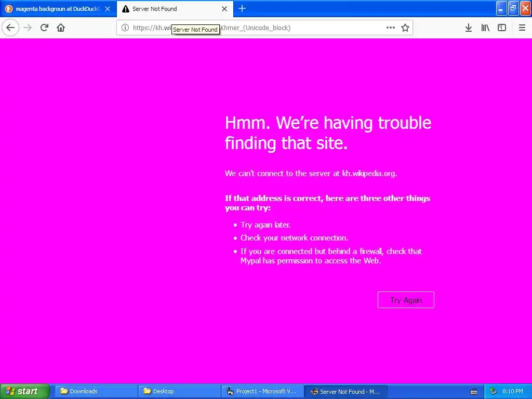Select Server Not Found taskbar button
532x399 pixels.
pos(346,392)
